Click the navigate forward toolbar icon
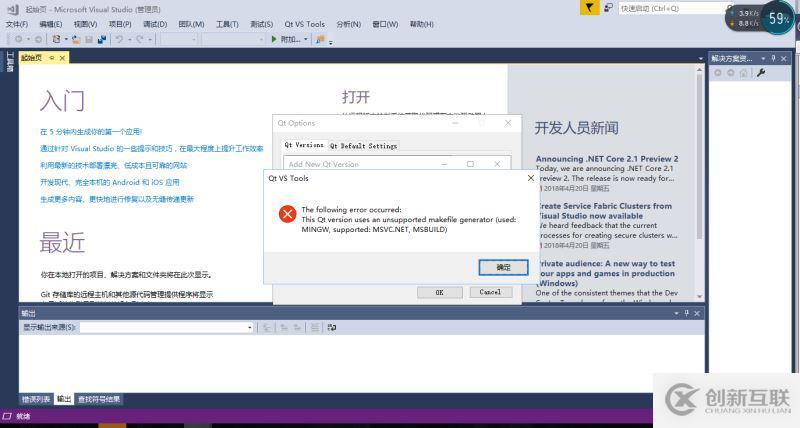The height and width of the screenshot is (428, 800). 38,39
